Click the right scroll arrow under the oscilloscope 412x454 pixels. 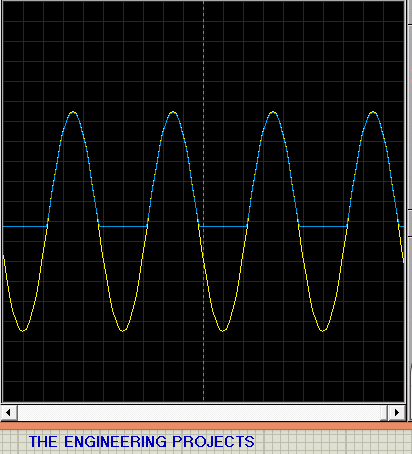click(397, 412)
